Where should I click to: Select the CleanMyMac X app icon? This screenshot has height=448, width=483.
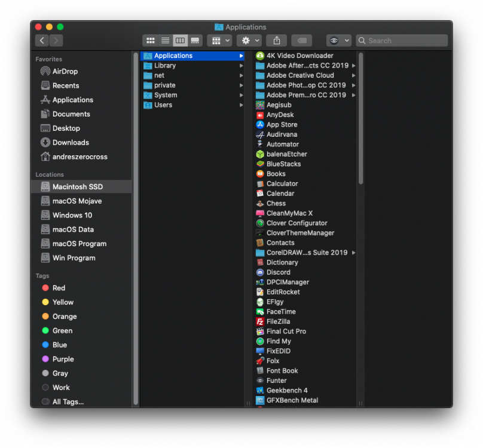[260, 213]
